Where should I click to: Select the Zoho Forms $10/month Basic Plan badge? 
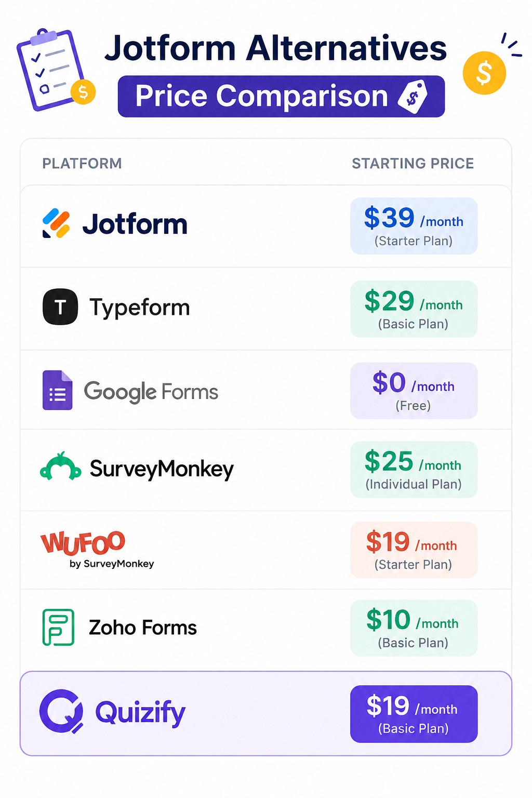click(x=414, y=628)
